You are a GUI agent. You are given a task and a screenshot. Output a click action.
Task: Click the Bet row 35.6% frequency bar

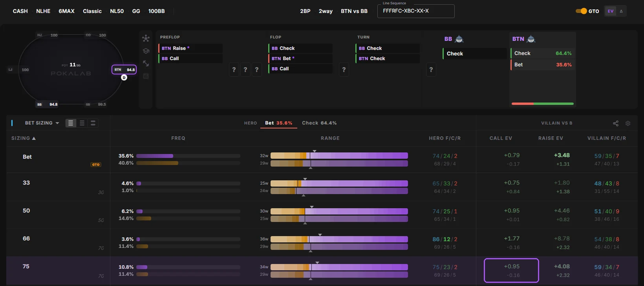click(x=188, y=156)
